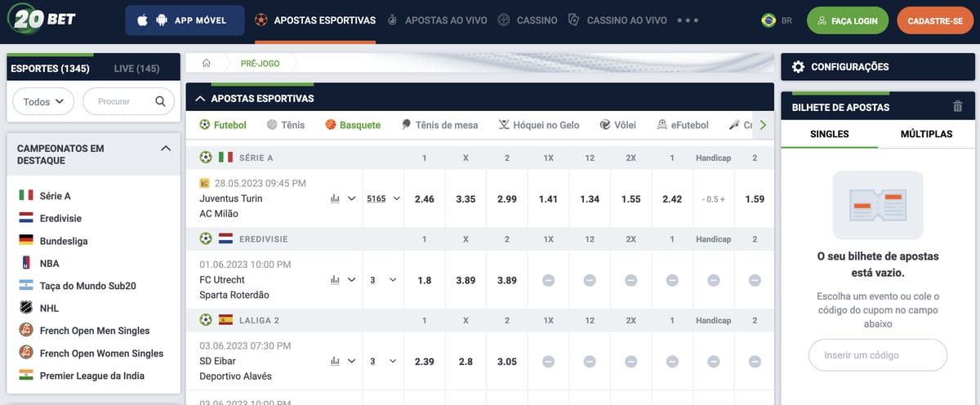
Task: Open the 5165 markets dropdown for Juventus
Action: click(384, 198)
